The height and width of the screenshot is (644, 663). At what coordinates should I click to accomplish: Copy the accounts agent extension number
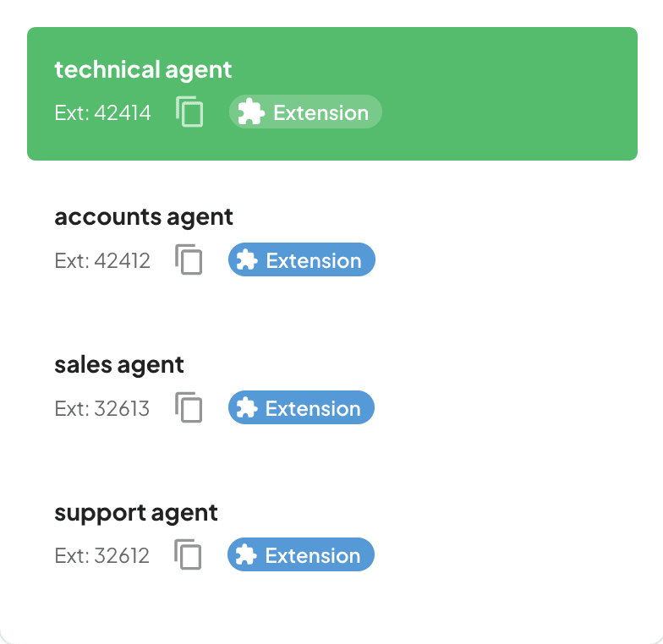(189, 260)
